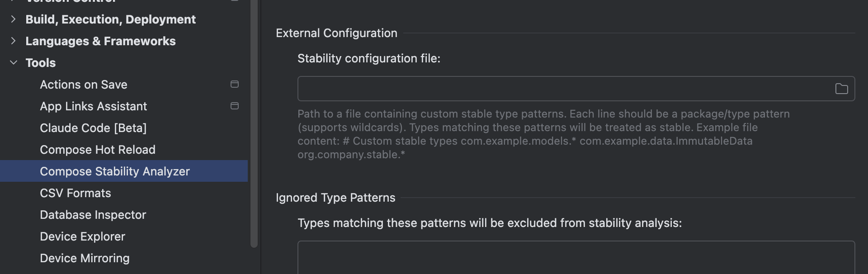Collapse the Tools section chevron
Screen dimensions: 868x274
13,62
